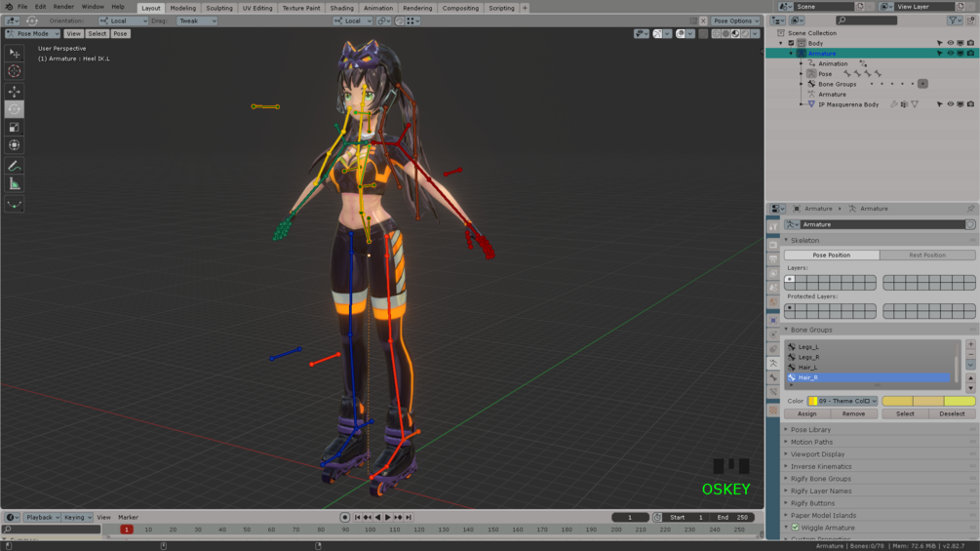Click the bone group Select button
This screenshot has height=551, width=980.
click(905, 413)
